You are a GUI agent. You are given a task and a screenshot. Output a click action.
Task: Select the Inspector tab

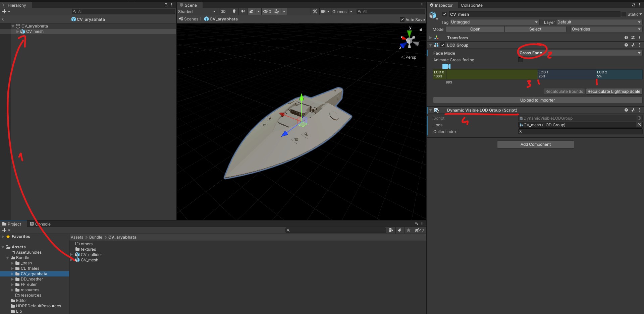[441, 5]
